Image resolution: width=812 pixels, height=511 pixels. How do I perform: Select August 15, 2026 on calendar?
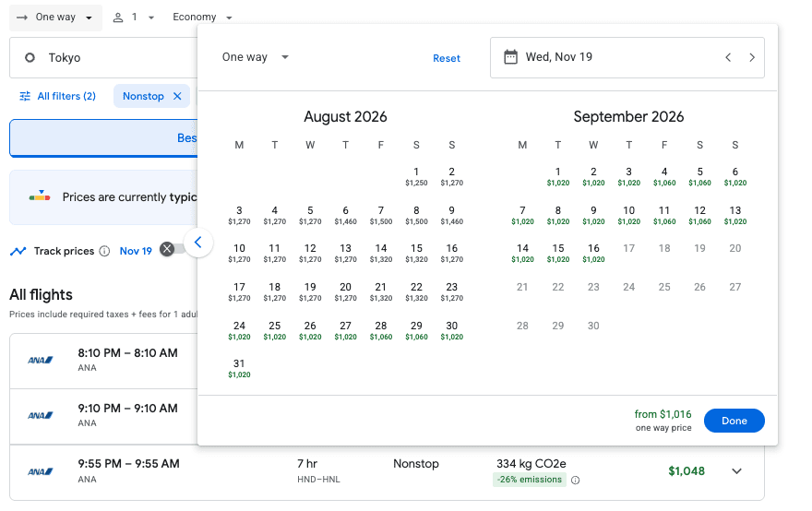416,252
